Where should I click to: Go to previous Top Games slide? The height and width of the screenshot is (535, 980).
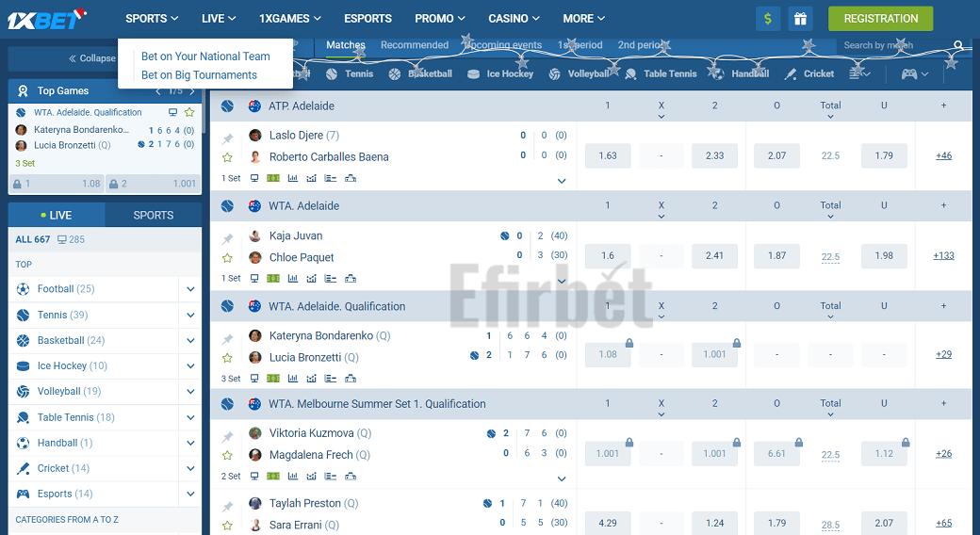click(158, 91)
